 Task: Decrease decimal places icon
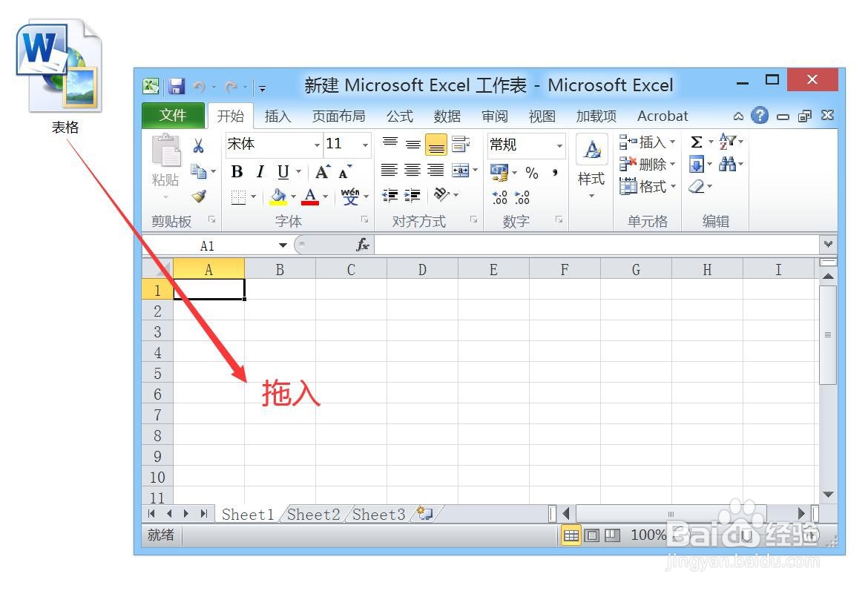[x=522, y=197]
